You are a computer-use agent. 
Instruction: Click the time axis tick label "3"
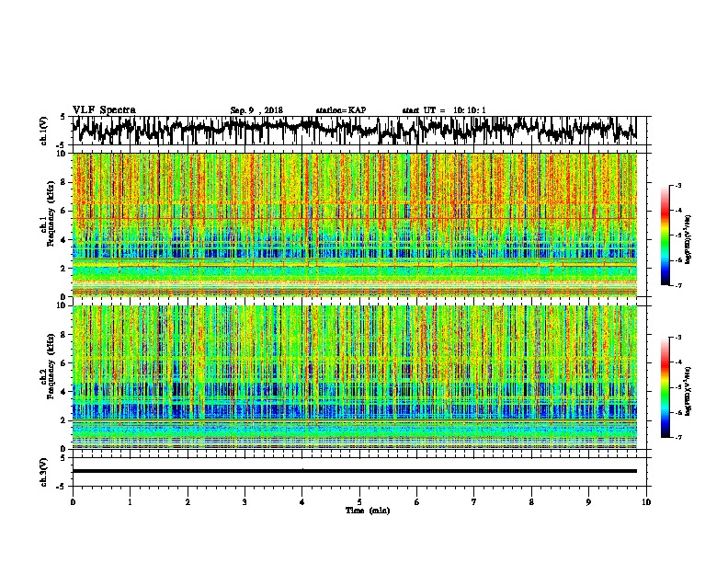pos(245,502)
